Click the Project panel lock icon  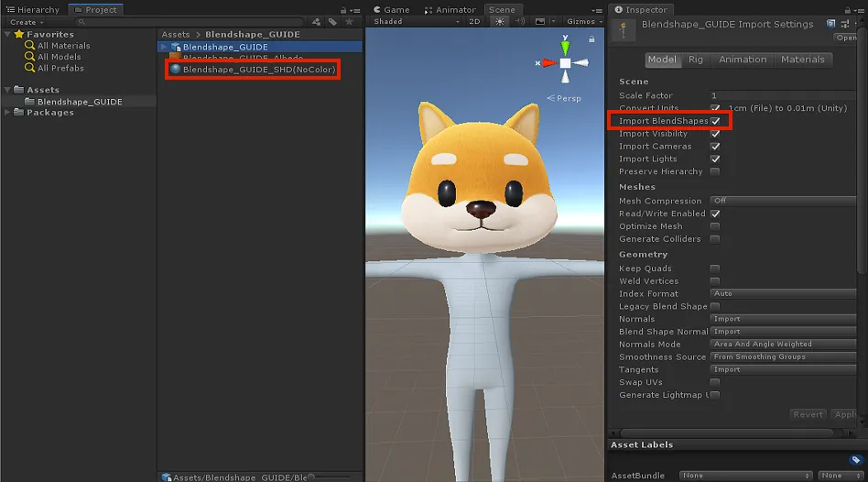343,10
